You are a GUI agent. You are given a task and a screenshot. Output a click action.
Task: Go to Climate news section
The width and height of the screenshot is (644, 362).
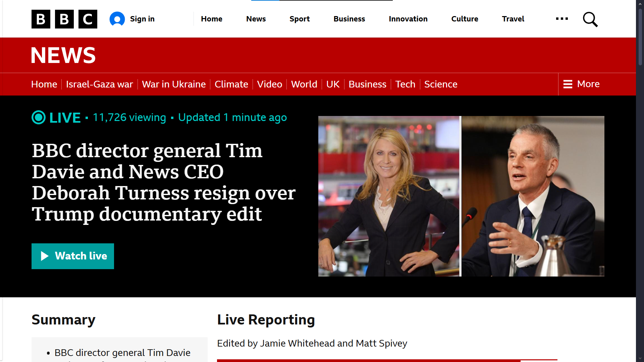231,84
